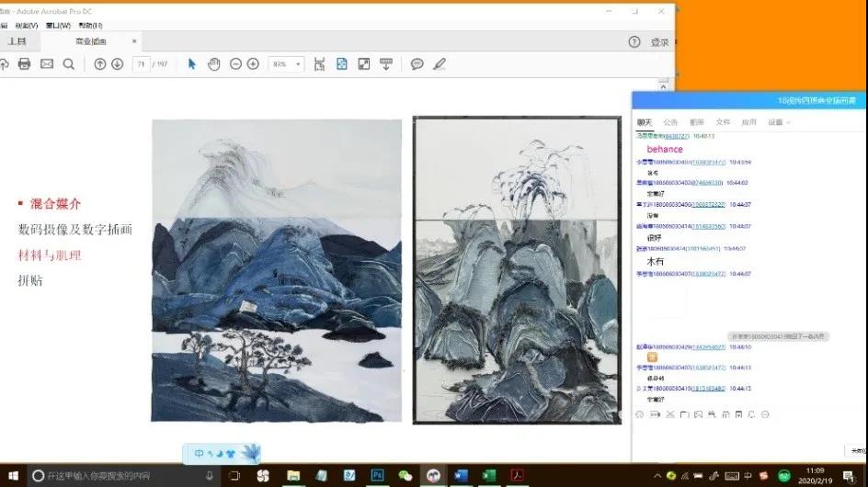Open Adobe Acrobat from the taskbar
This screenshot has width=868, height=487.
[x=517, y=475]
